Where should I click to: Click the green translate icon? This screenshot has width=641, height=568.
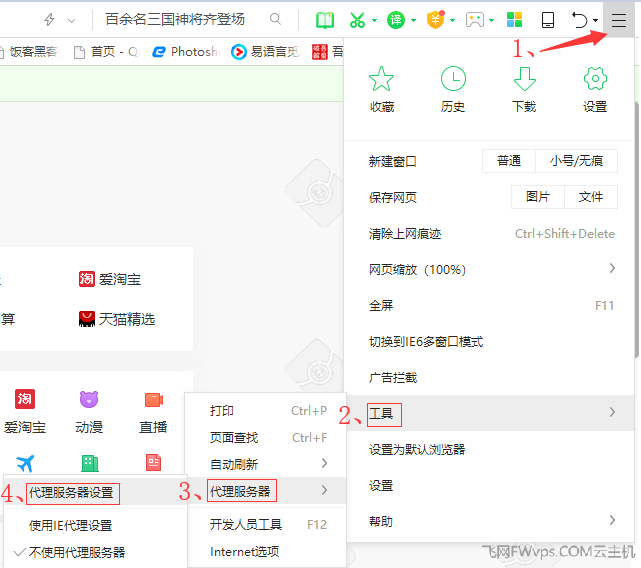tap(396, 20)
